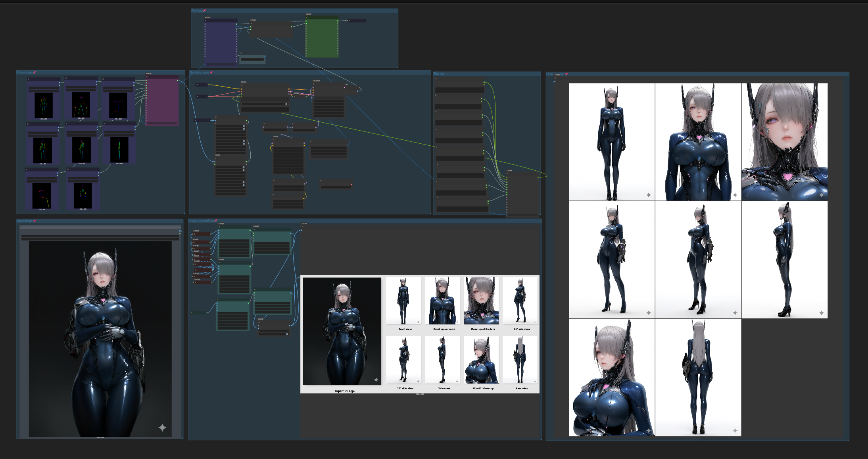Toggle round switch in bottom Image composition node
The image size is (868, 459).
[287, 334]
